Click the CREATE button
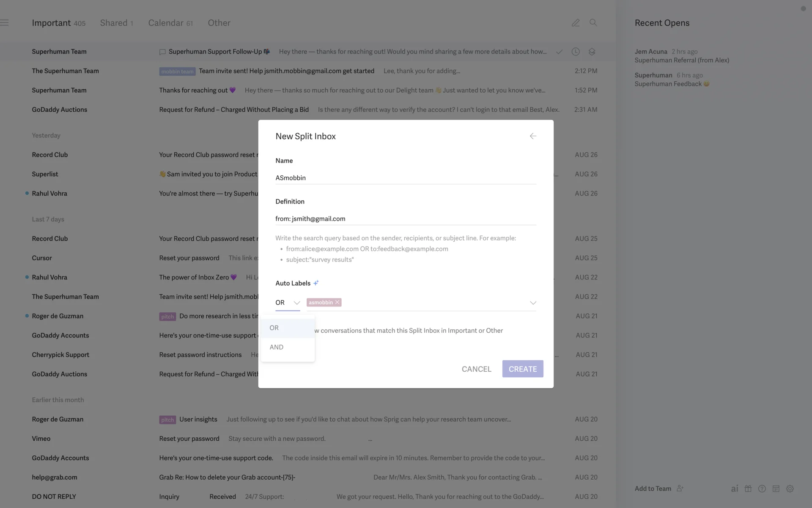The width and height of the screenshot is (812, 508). 522,369
